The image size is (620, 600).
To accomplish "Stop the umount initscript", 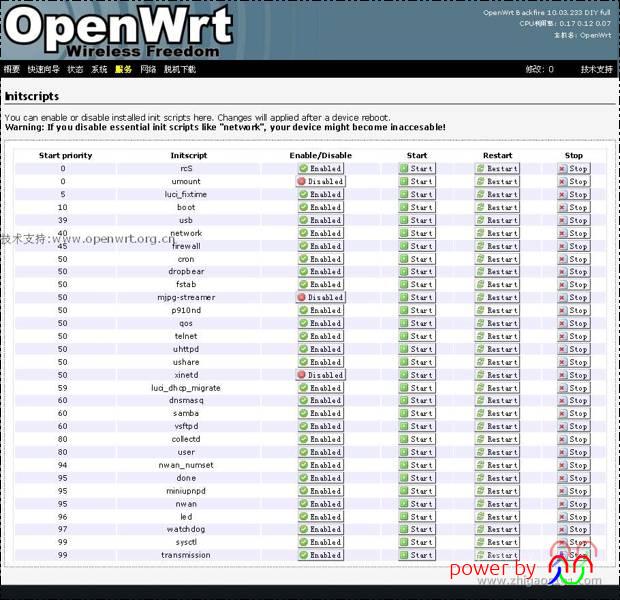I will point(574,182).
